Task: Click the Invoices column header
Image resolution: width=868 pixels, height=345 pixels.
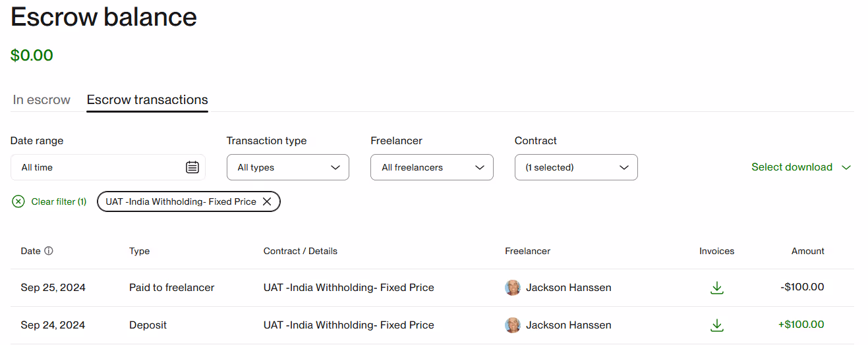Action: [x=717, y=251]
